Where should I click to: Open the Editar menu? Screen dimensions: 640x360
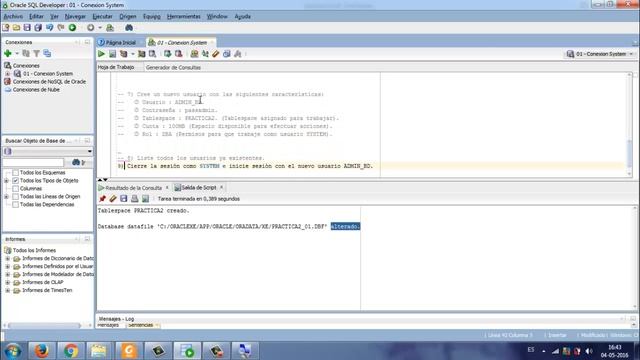pos(36,16)
